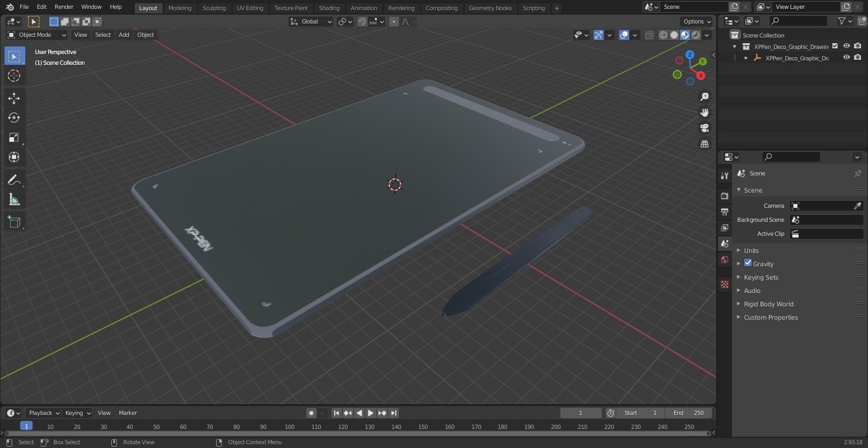The image size is (868, 448).
Task: Add a new workspace with plus
Action: tap(557, 8)
